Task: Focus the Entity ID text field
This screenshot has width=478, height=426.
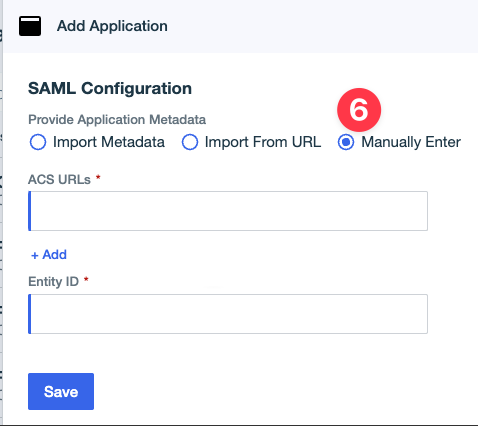Action: [x=228, y=314]
